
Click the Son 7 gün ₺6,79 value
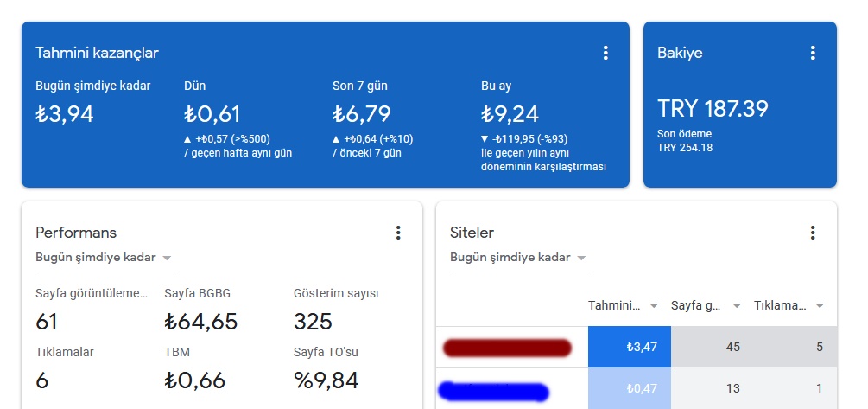pyautogui.click(x=362, y=114)
